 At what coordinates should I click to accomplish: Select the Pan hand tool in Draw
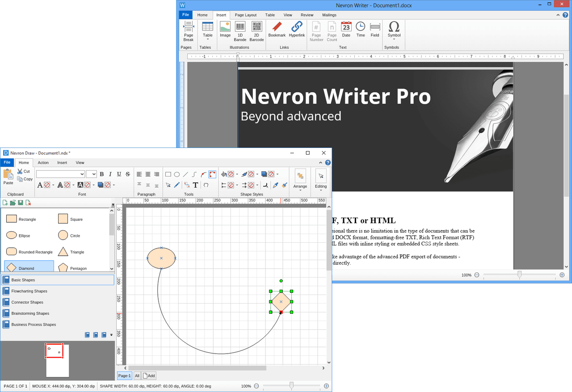(206, 185)
